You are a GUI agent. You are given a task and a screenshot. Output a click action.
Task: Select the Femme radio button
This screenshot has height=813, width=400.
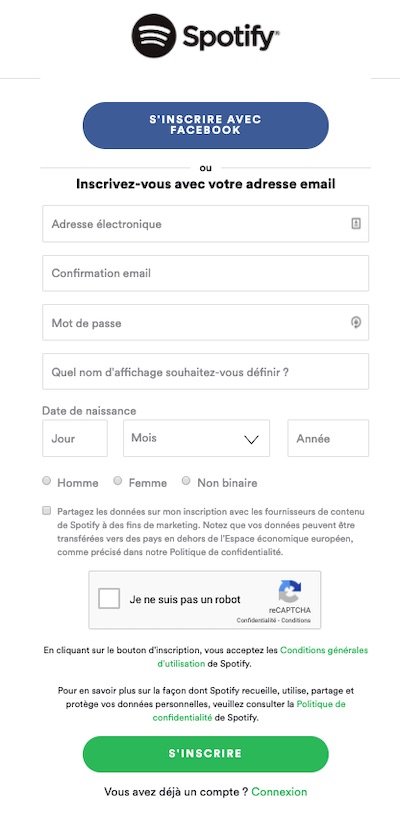point(118,481)
